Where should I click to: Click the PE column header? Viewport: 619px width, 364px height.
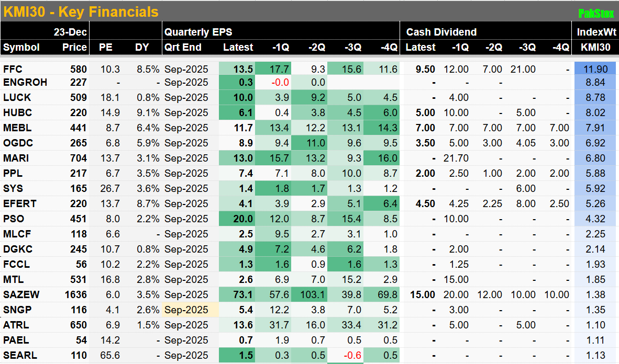[x=105, y=47]
